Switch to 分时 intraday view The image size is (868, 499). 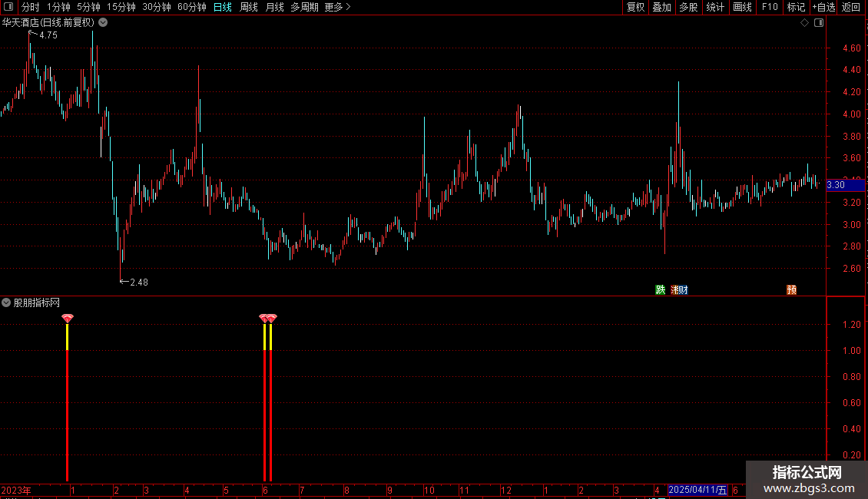click(31, 7)
